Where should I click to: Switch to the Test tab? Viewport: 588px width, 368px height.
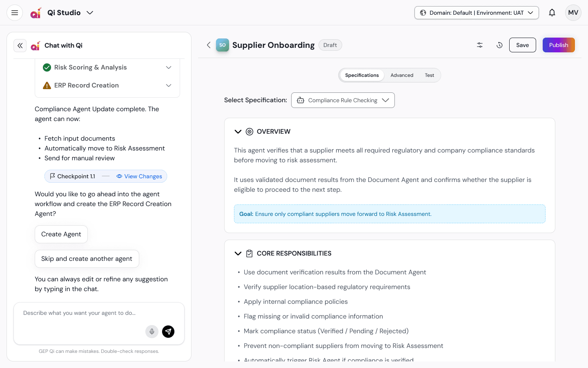[429, 75]
